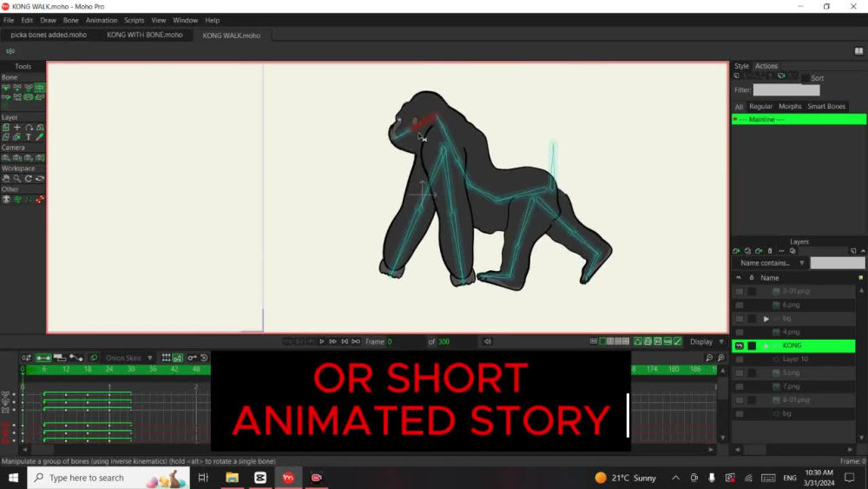
Task: Switch to picka bones added.moho tab
Action: coord(49,35)
